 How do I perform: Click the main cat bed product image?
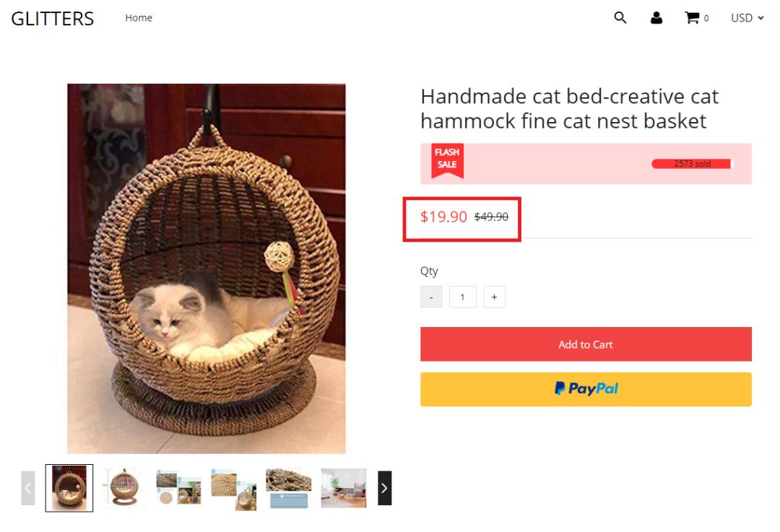207,269
